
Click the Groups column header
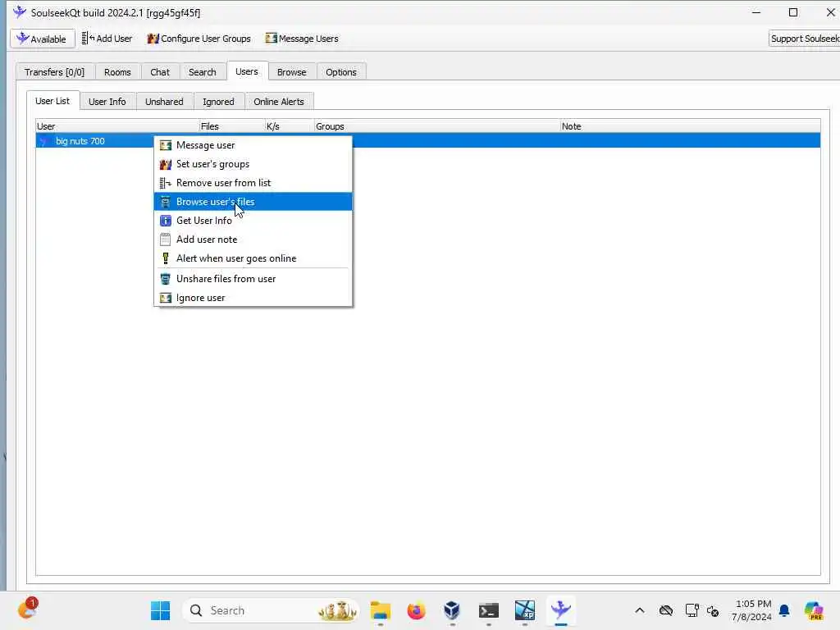tap(436, 126)
